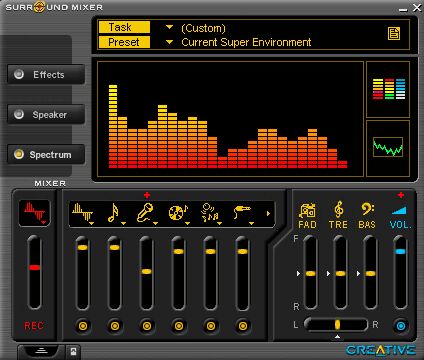Click the Microphone volume slider handle
424x360 pixels.
(x=146, y=271)
